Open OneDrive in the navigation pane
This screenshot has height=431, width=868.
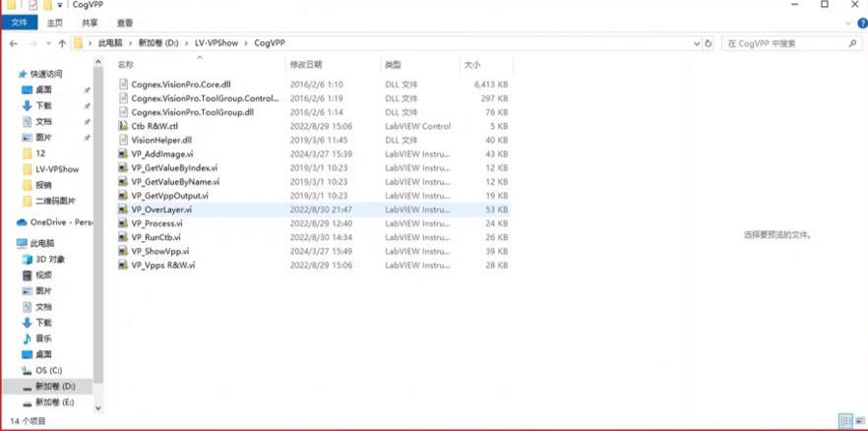[54, 222]
